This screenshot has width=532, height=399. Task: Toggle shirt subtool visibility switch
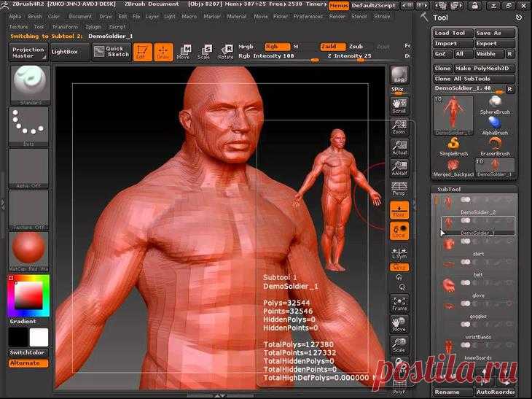click(465, 241)
